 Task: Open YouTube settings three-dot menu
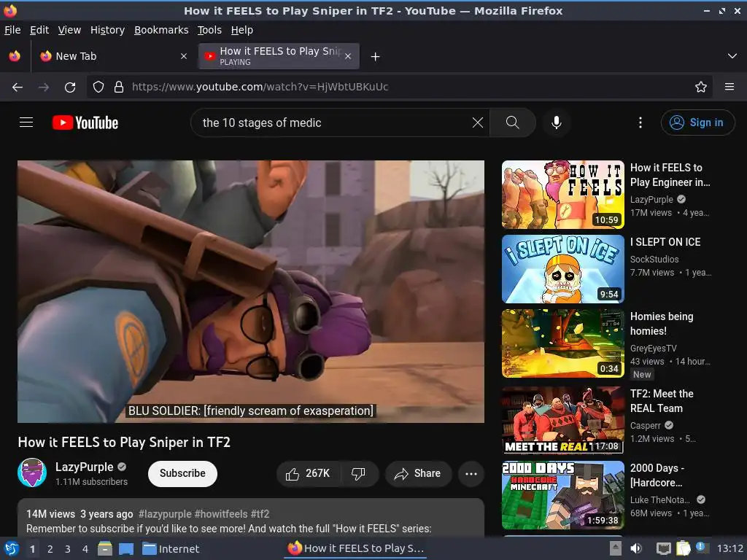click(640, 122)
